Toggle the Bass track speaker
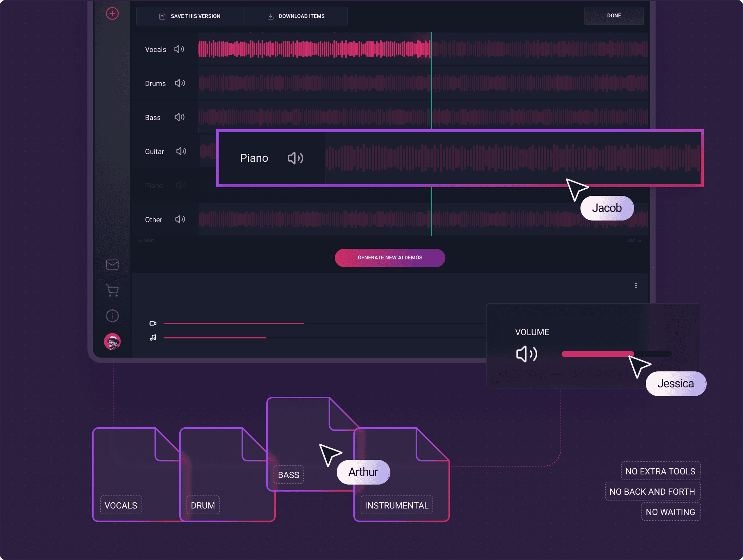The width and height of the screenshot is (743, 560). coord(180,117)
